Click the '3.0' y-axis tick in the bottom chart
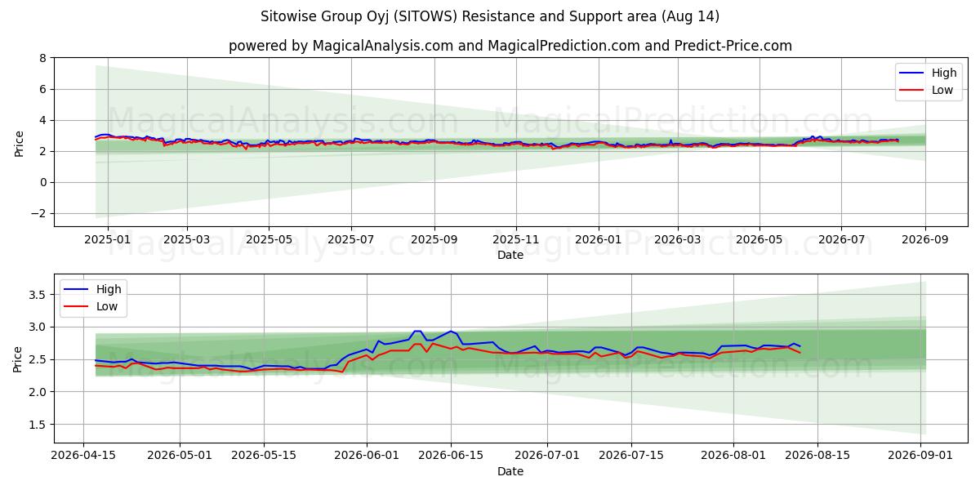The width and height of the screenshot is (980, 490). tap(39, 327)
